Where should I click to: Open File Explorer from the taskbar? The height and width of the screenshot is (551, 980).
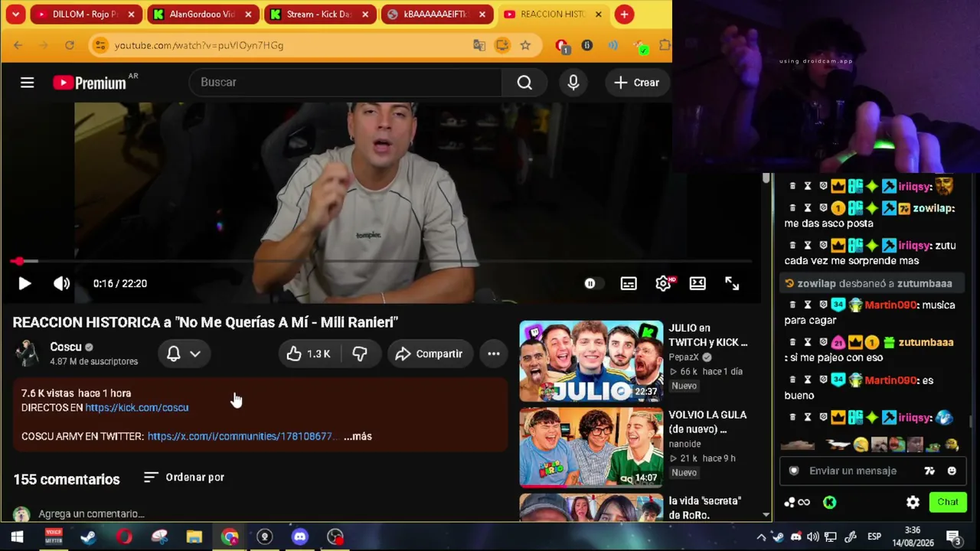(194, 537)
